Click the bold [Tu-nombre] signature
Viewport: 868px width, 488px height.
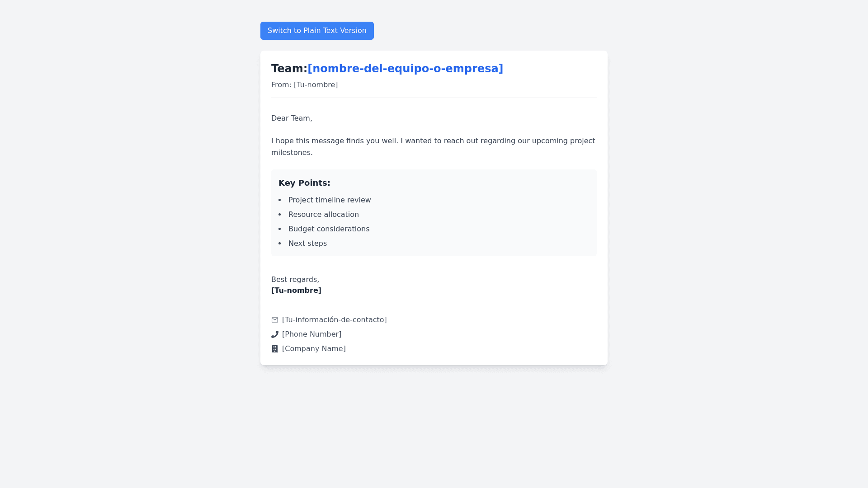296,291
